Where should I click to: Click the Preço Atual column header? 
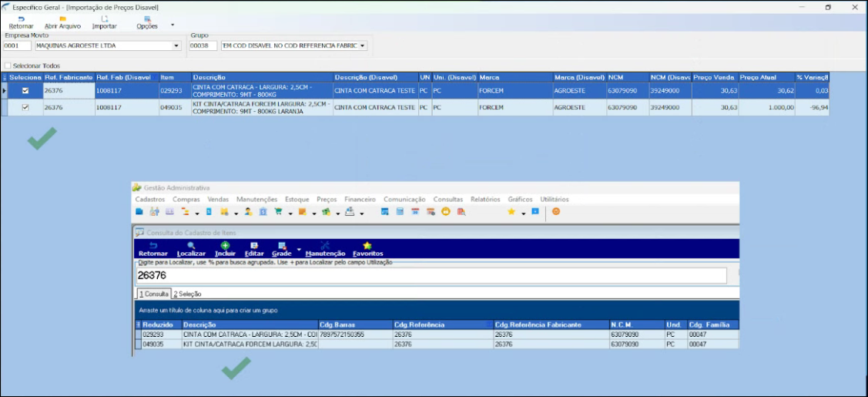coord(766,77)
